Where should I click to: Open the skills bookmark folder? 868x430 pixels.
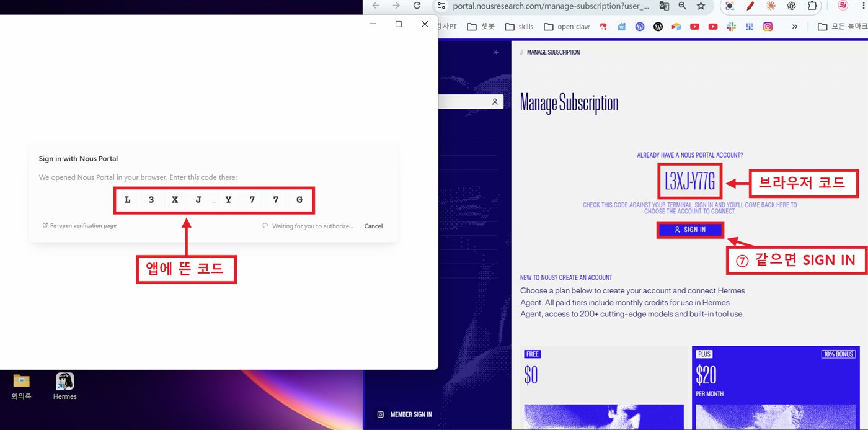[520, 27]
